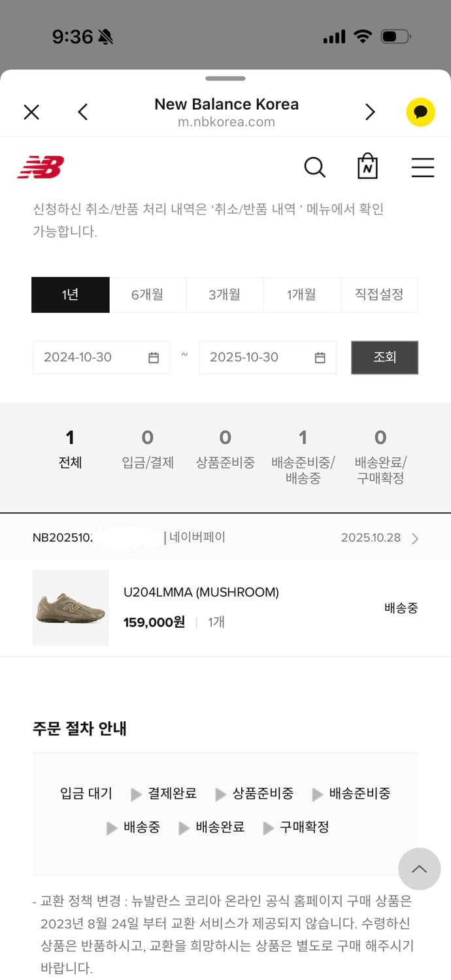Viewport: 451px width, 980px height.
Task: Open the search icon
Action: (x=315, y=168)
